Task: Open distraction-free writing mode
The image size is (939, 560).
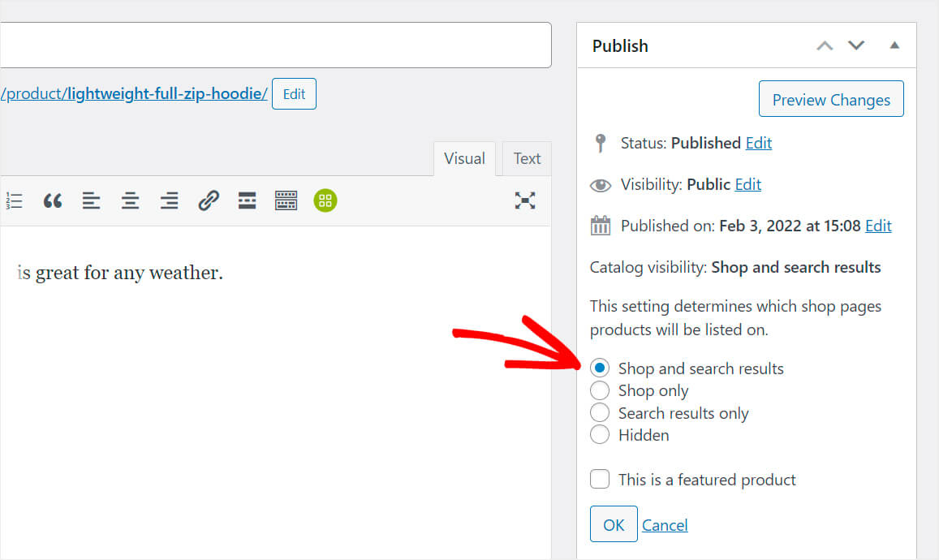Action: pyautogui.click(x=526, y=200)
